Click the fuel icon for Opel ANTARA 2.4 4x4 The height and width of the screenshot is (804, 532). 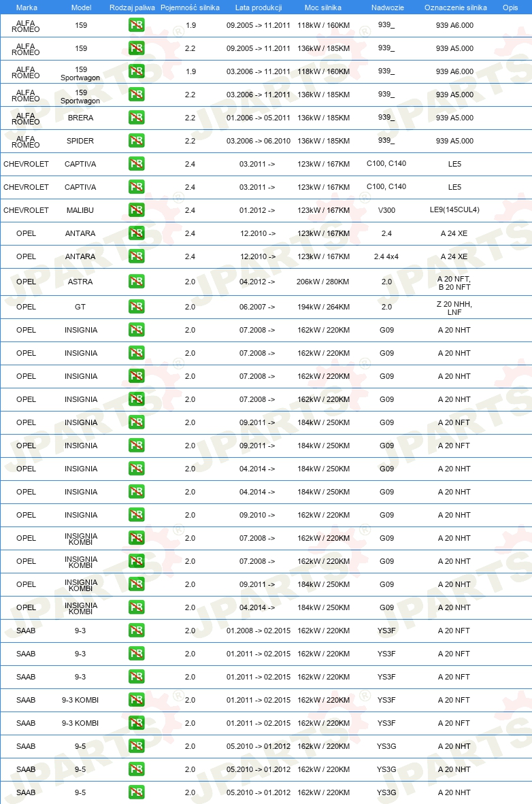[x=137, y=256]
